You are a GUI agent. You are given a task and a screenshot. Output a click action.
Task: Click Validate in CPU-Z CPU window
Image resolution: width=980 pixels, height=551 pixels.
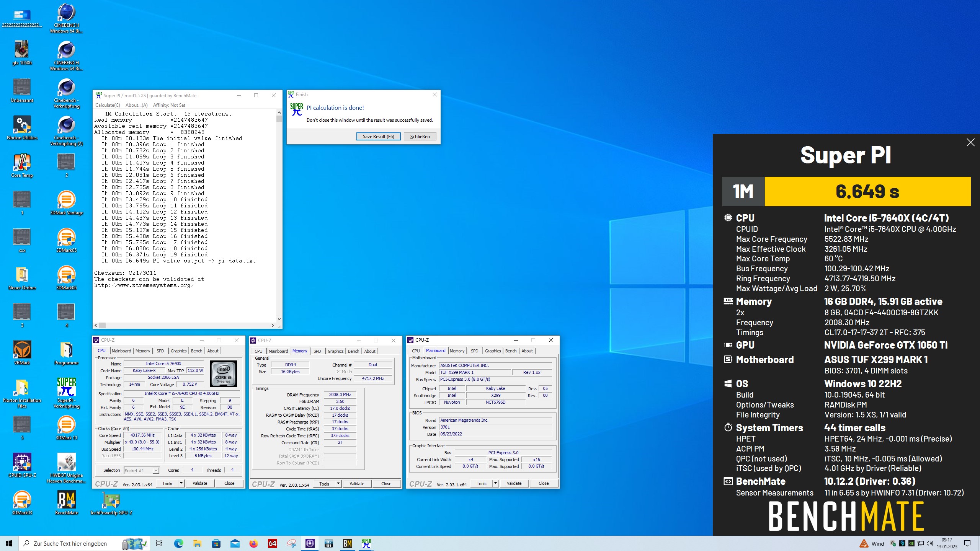point(200,483)
